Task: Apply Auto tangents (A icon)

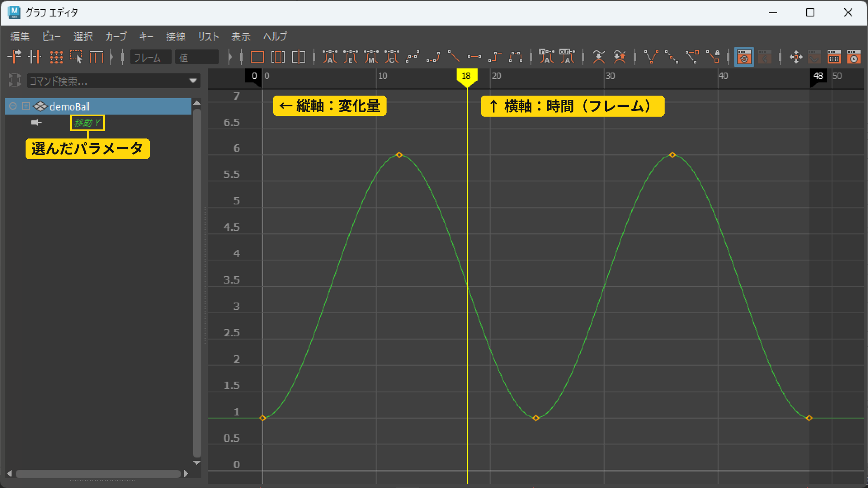Action: tap(330, 57)
